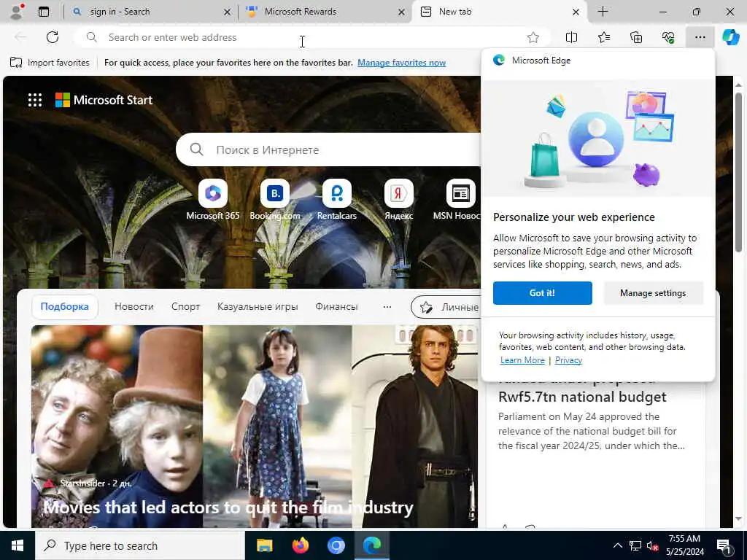Open the movies article thumbnail
This screenshot has width=747, height=560.
pyautogui.click(x=255, y=426)
